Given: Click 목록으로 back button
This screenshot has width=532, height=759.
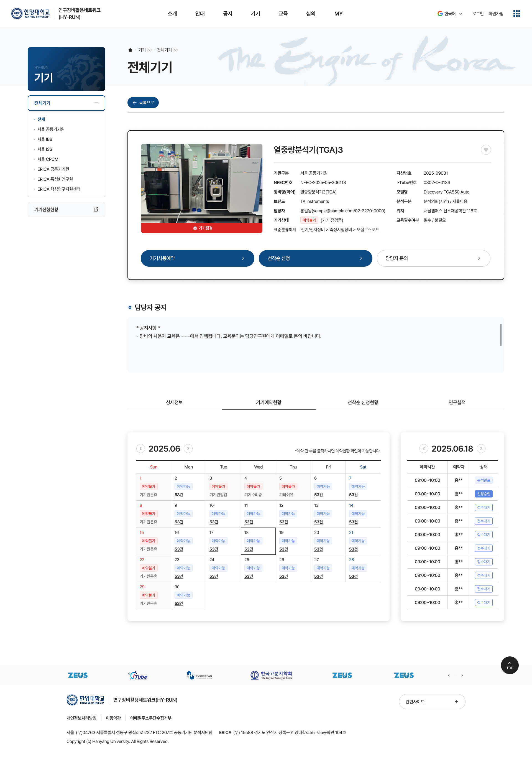Looking at the screenshot, I should pyautogui.click(x=143, y=103).
